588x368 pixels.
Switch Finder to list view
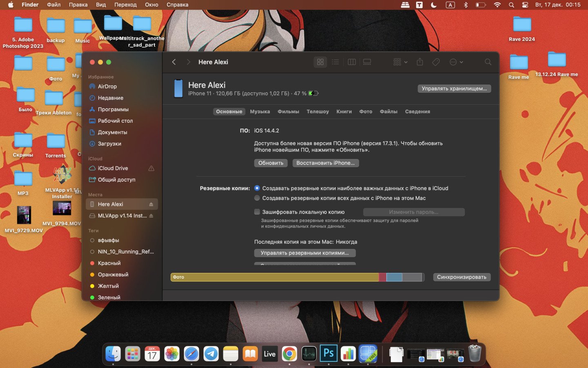[x=335, y=62]
